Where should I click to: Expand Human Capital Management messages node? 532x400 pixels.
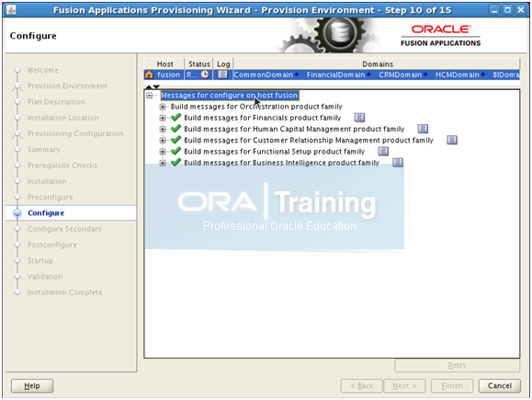click(x=163, y=129)
